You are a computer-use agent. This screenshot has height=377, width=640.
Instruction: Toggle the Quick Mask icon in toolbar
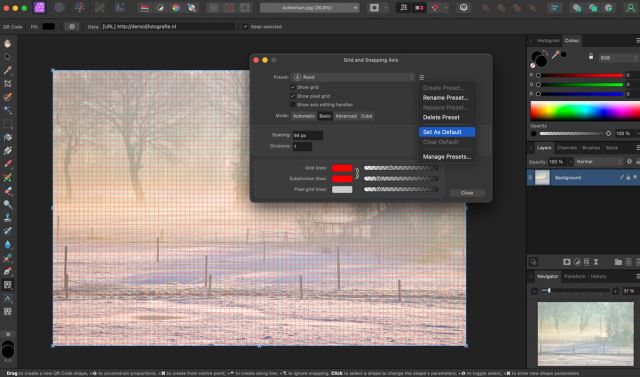(x=374, y=8)
